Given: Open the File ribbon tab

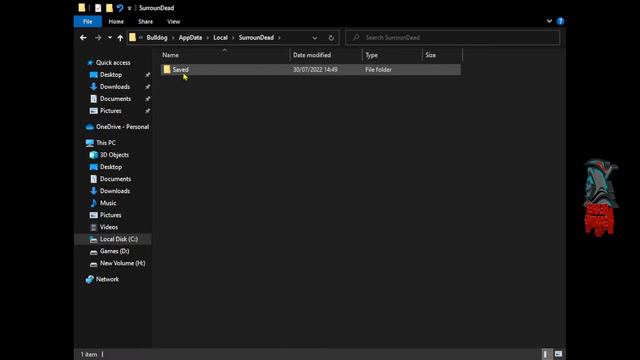Looking at the screenshot, I should tap(87, 22).
